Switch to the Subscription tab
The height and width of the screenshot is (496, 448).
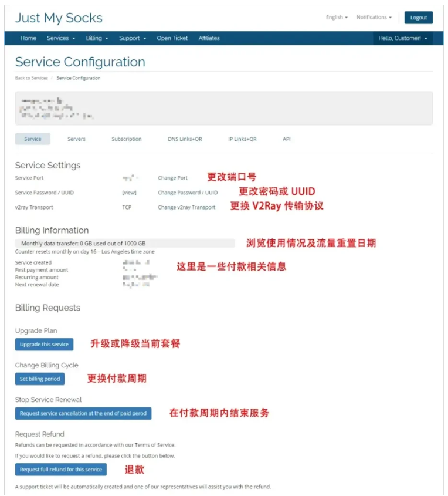(x=127, y=139)
